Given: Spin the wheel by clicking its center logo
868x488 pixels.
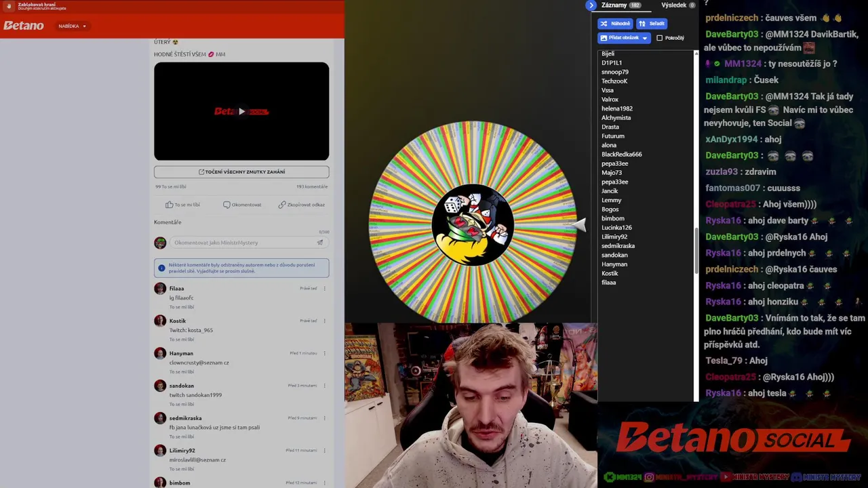Looking at the screenshot, I should pos(473,224).
